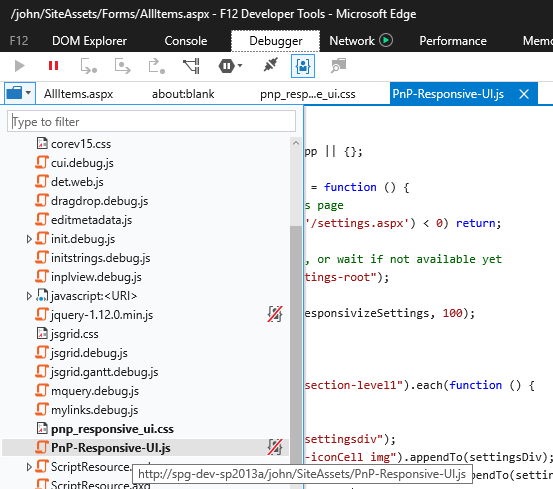
Task: Select jsgrid.css file
Action: point(74,334)
